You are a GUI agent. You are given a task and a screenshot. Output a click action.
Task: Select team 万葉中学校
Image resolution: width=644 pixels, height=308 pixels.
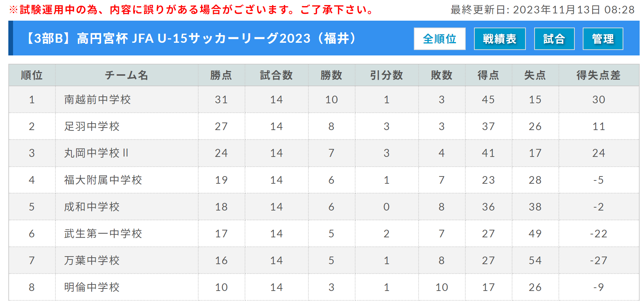(x=92, y=261)
